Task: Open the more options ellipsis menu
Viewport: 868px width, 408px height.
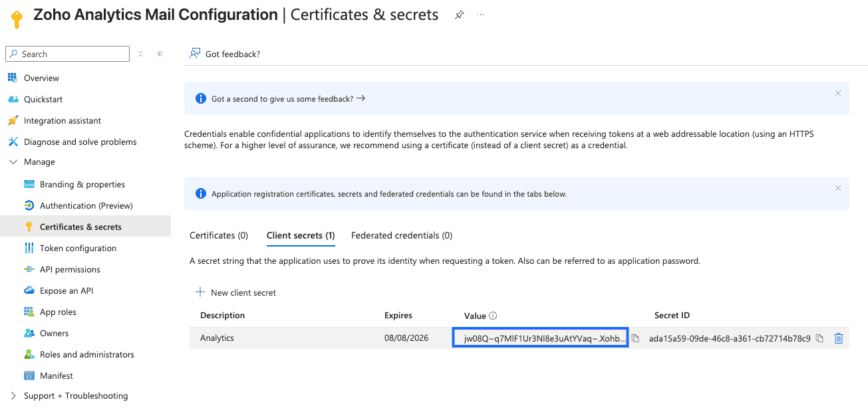Action: tap(481, 15)
